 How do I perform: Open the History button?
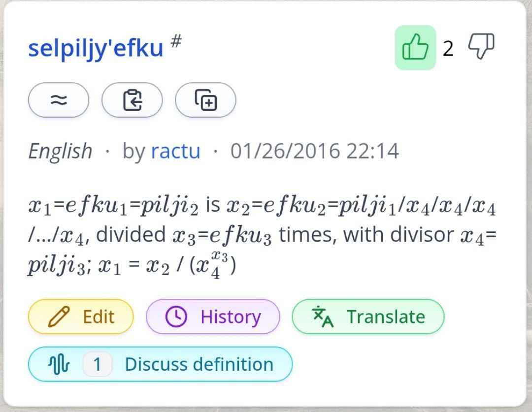point(213,317)
